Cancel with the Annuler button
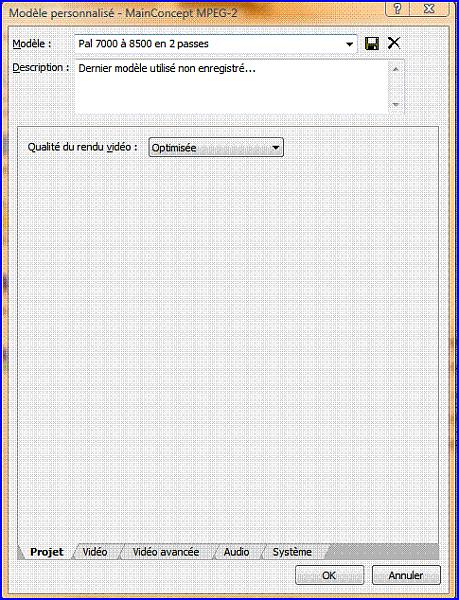Viewport: 459px width, 600px height. point(406,575)
